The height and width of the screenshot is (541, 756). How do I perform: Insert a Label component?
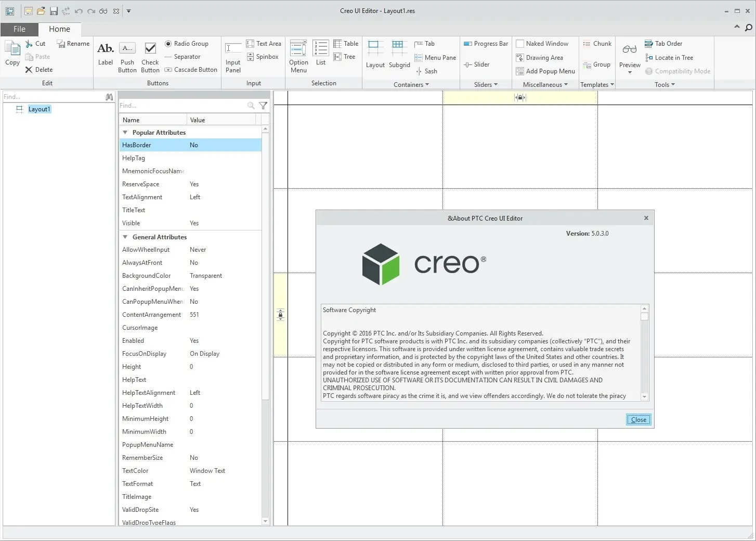click(106, 54)
